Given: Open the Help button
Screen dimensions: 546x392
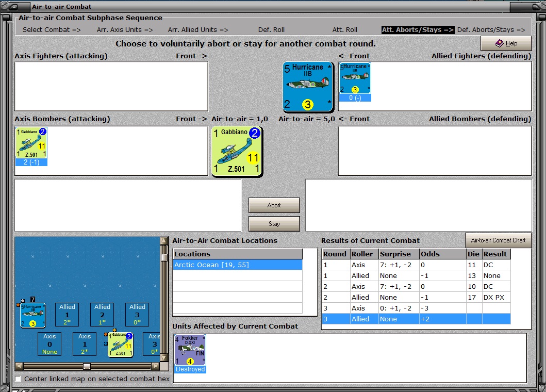Looking at the screenshot, I should click(x=506, y=43).
